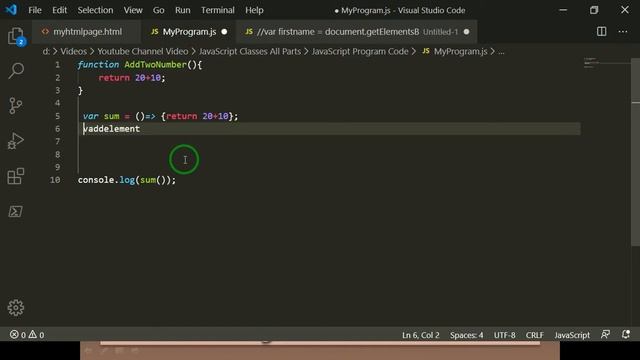The width and height of the screenshot is (640, 360).
Task: Select the 'd:' breadcrumb segment
Action: [x=46, y=51]
